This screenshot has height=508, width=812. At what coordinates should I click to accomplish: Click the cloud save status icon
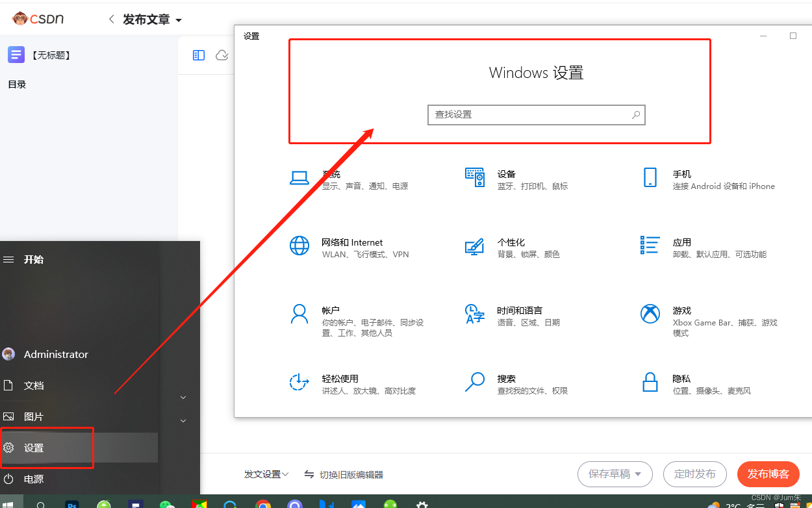coord(222,55)
